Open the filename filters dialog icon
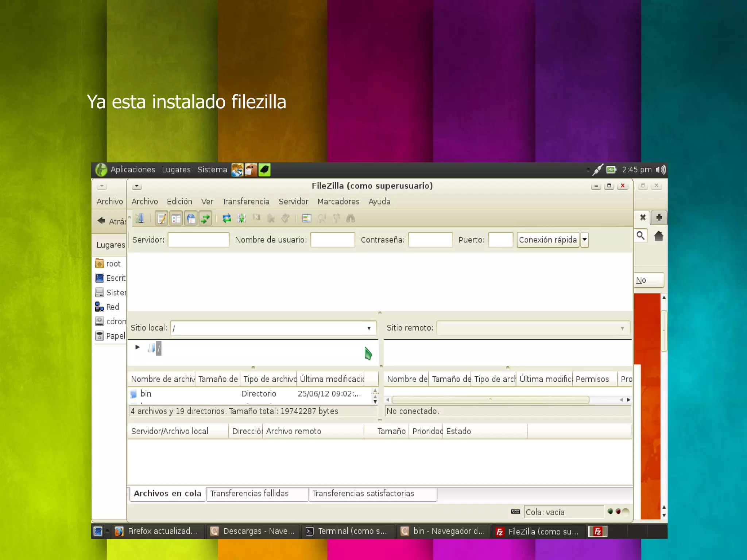The image size is (747, 560). [x=307, y=218]
